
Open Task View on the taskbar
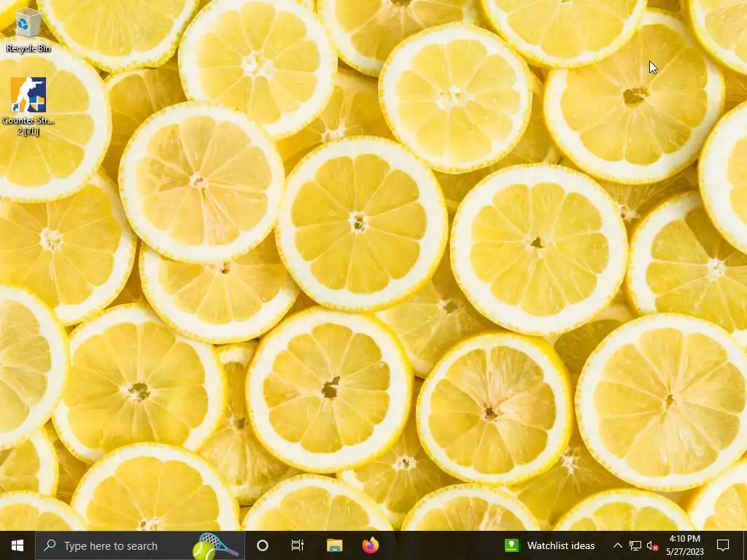[298, 545]
